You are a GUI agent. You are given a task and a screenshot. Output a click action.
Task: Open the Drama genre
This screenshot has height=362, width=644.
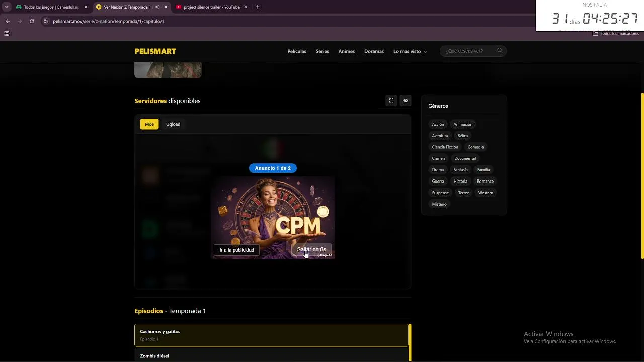[x=438, y=170]
